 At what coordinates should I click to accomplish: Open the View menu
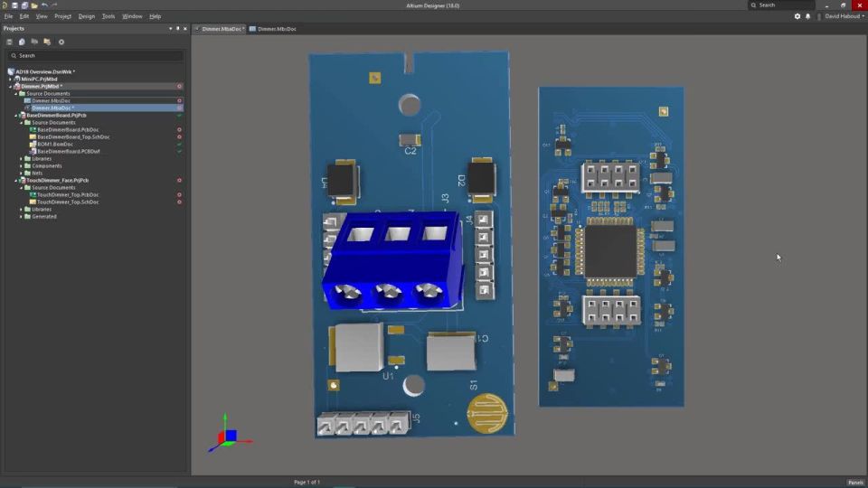[x=42, y=16]
